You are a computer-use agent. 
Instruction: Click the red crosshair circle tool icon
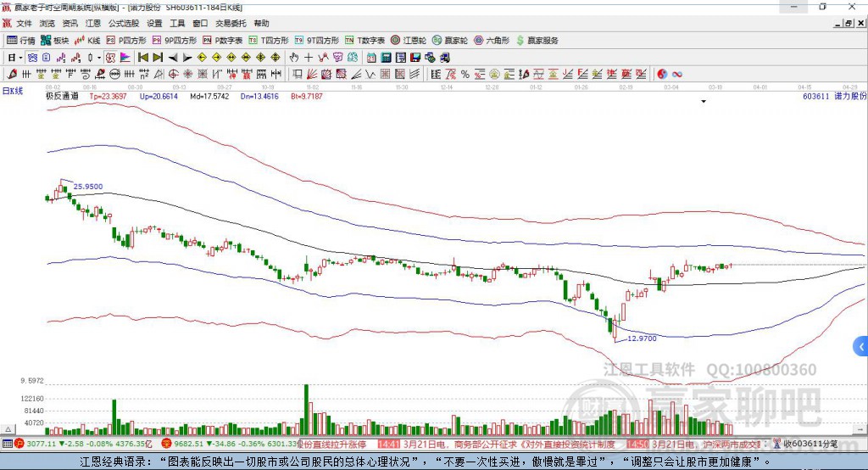pos(173,74)
